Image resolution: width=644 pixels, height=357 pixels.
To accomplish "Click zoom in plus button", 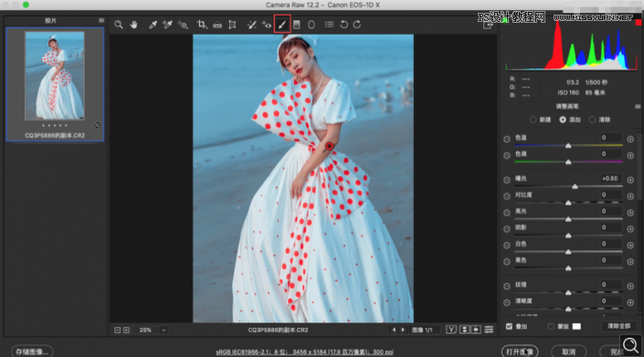I will point(126,330).
